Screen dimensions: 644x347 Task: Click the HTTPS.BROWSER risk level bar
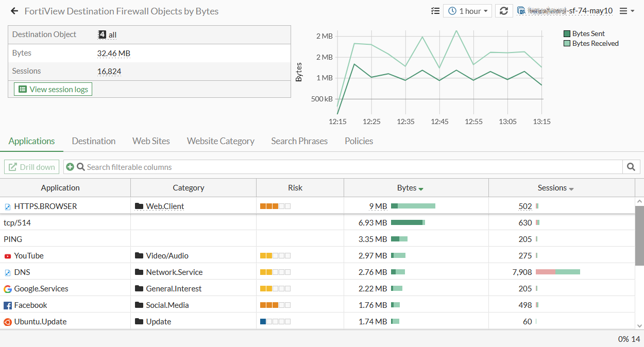coord(275,206)
